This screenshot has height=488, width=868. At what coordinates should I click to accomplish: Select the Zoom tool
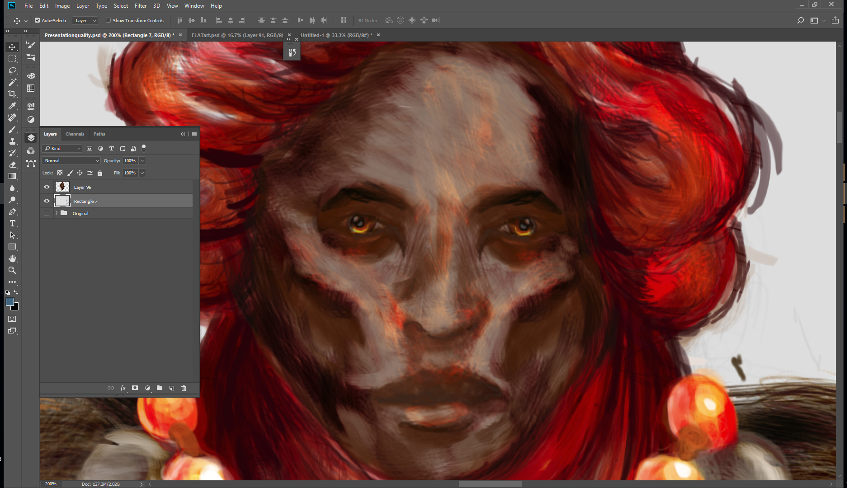click(x=12, y=270)
